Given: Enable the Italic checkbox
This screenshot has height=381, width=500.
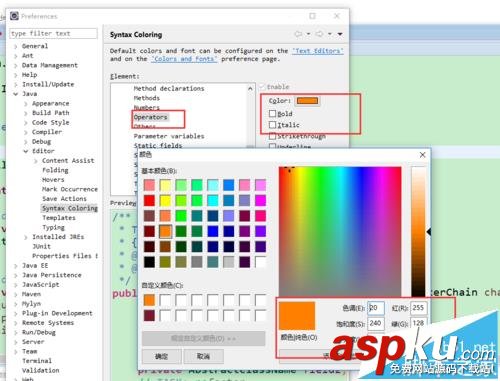Looking at the screenshot, I should coord(272,125).
